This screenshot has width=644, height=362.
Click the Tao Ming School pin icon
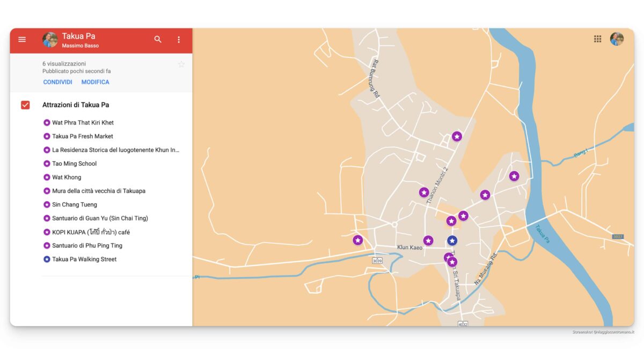(x=46, y=164)
